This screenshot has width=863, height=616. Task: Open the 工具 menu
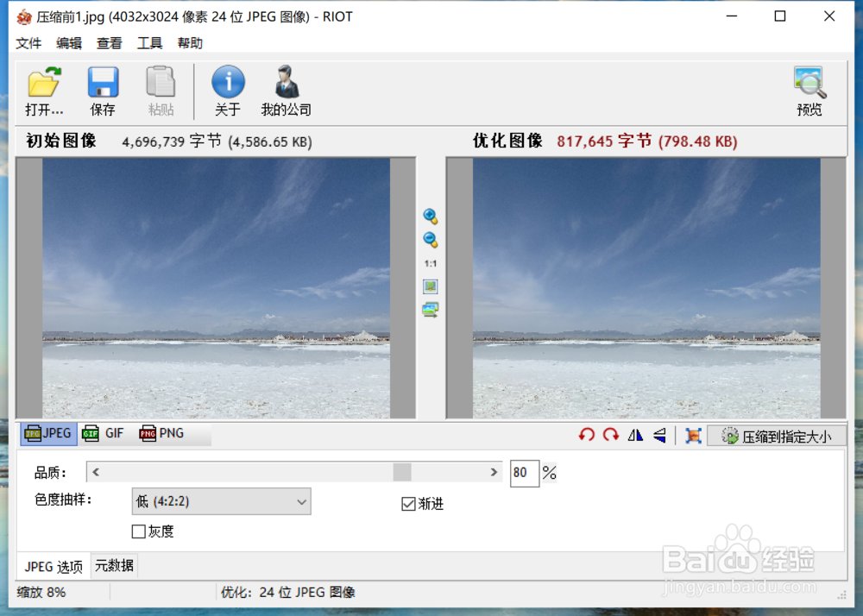tap(150, 42)
